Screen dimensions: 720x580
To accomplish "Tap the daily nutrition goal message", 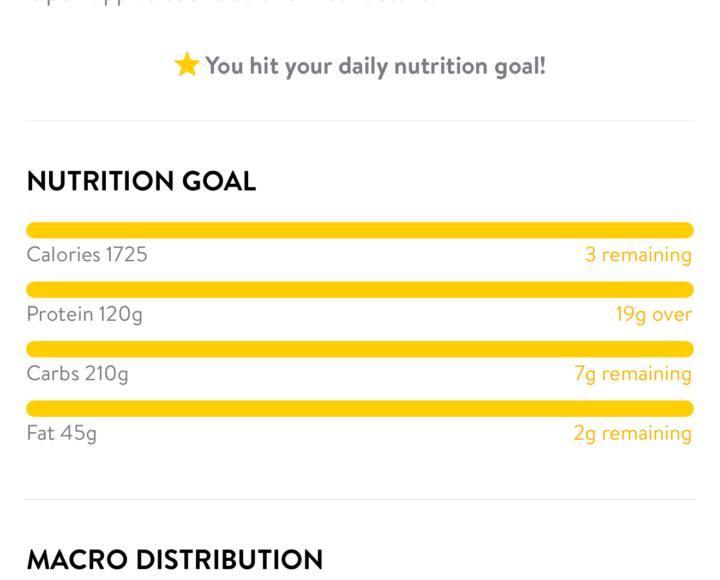I will point(375,67).
